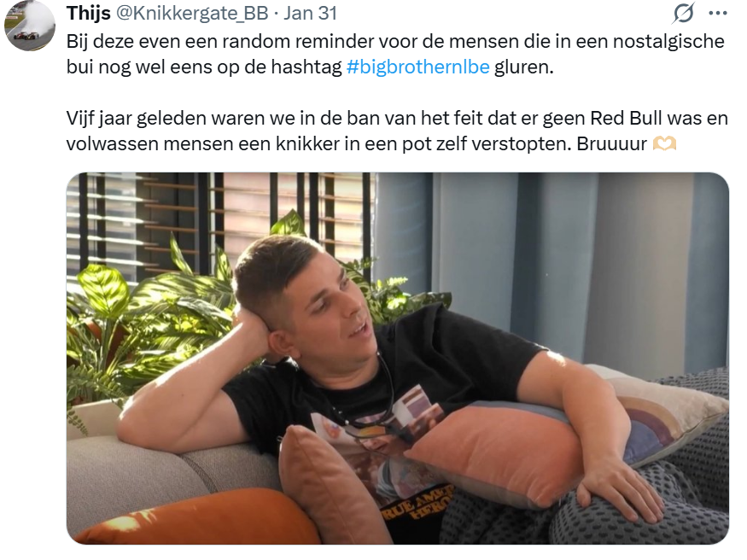Screen dimensions: 747x560
Task: Open the #bigbrothernlbe hashtag link
Action: click(417, 67)
